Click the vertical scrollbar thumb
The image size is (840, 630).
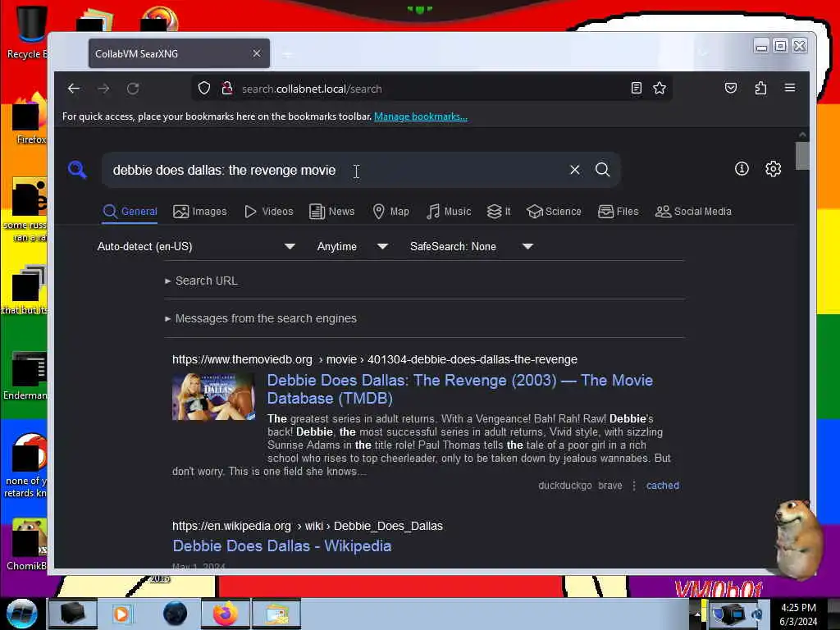click(802, 155)
